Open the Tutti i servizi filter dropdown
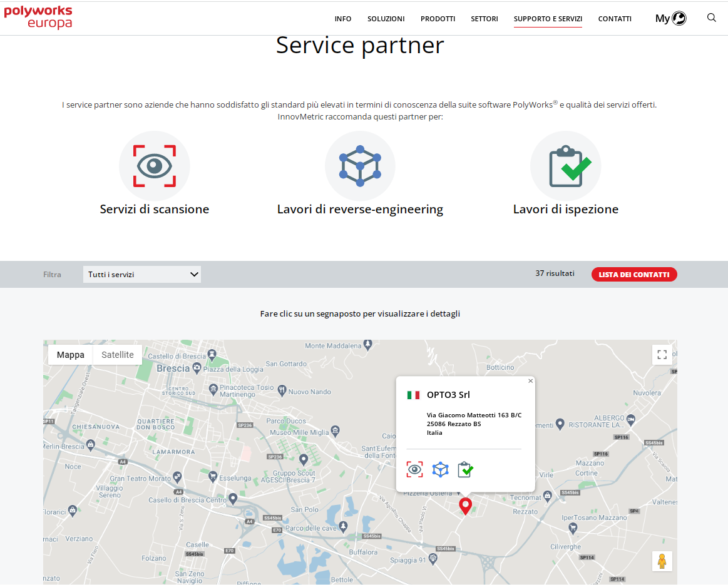 point(141,275)
